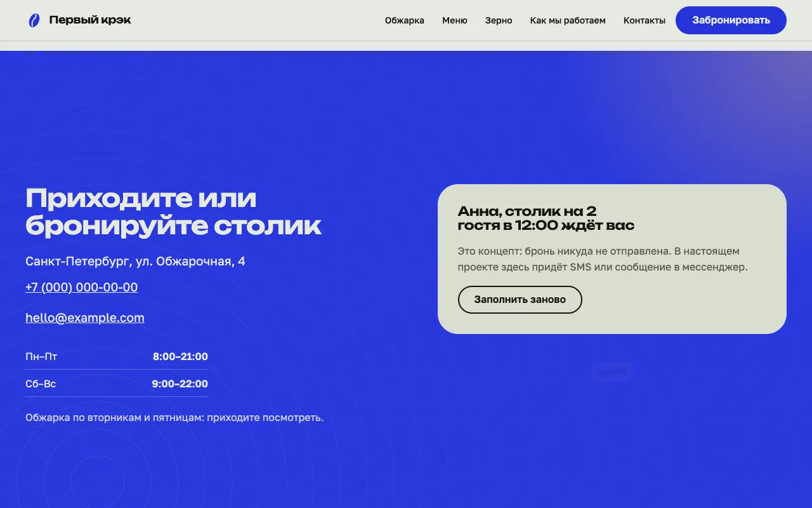Go to the Обжарка menu item

coord(405,20)
